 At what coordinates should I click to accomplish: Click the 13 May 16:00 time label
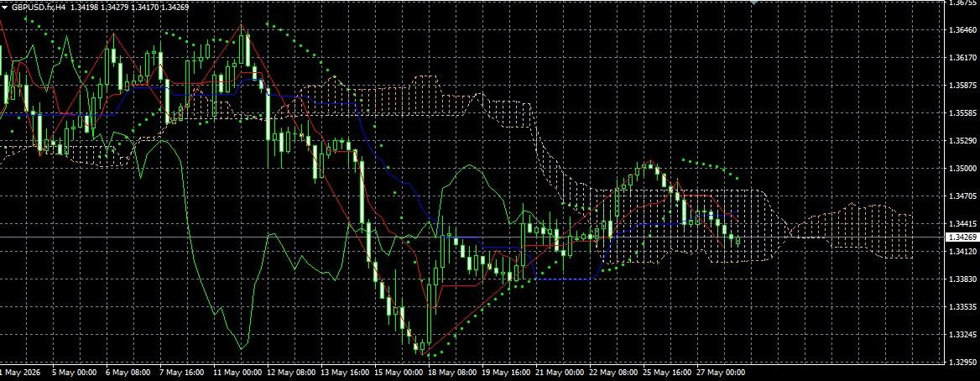point(344,373)
